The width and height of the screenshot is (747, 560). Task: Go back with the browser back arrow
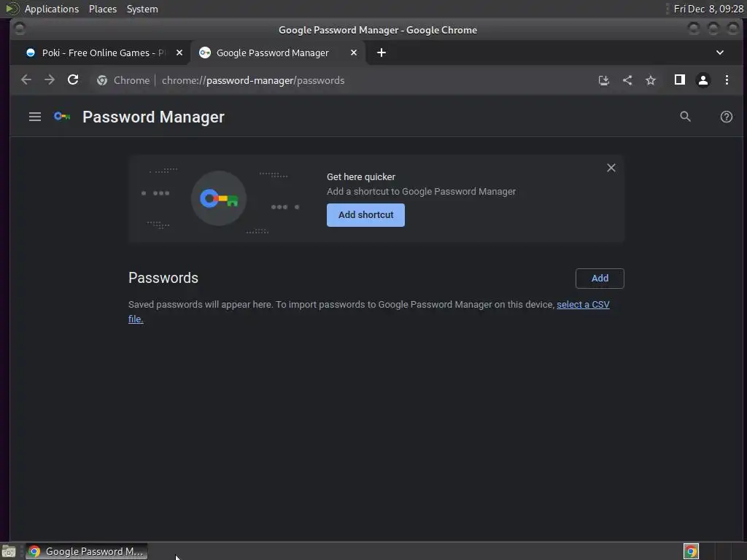(x=26, y=80)
